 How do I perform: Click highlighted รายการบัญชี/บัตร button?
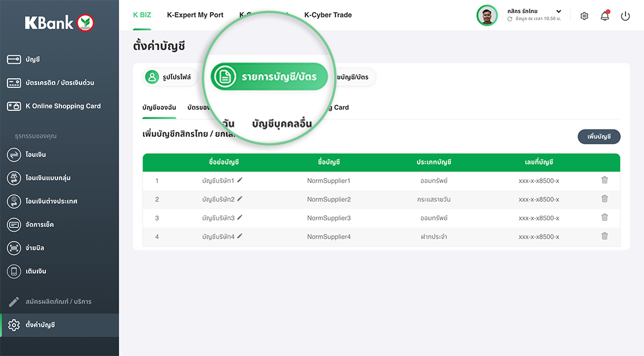coord(269,76)
